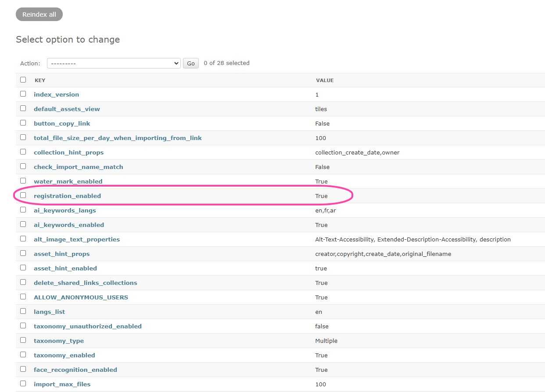545x392 pixels.
Task: Tick the alt_image_text_properties checkbox
Action: [x=23, y=239]
